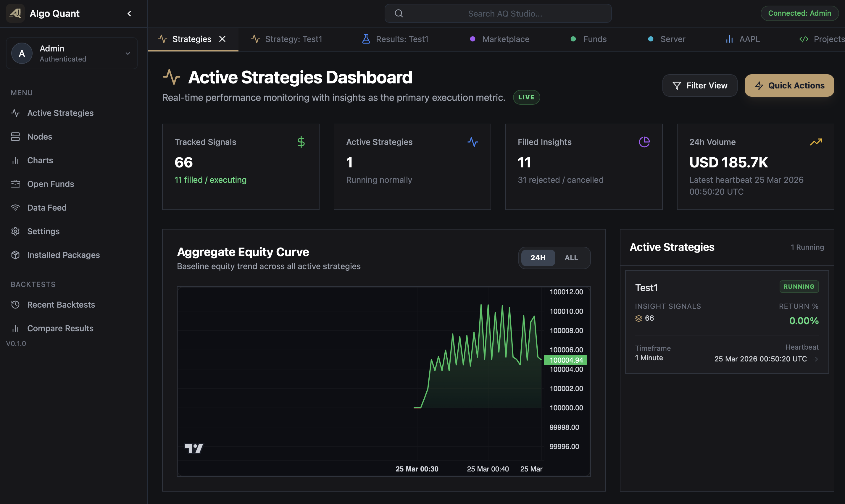This screenshot has height=504, width=845.
Task: Click the Algo Quant logo icon
Action: tap(15, 13)
